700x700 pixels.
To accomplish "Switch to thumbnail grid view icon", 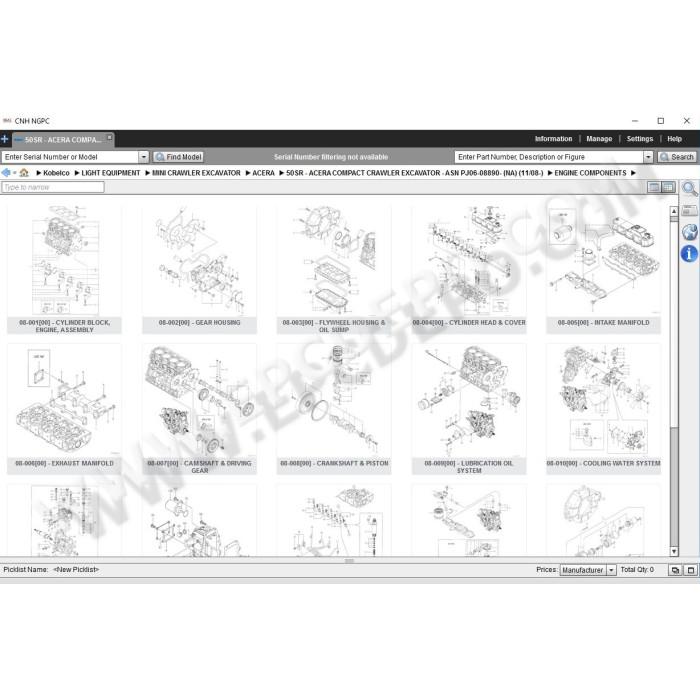I will [668, 187].
